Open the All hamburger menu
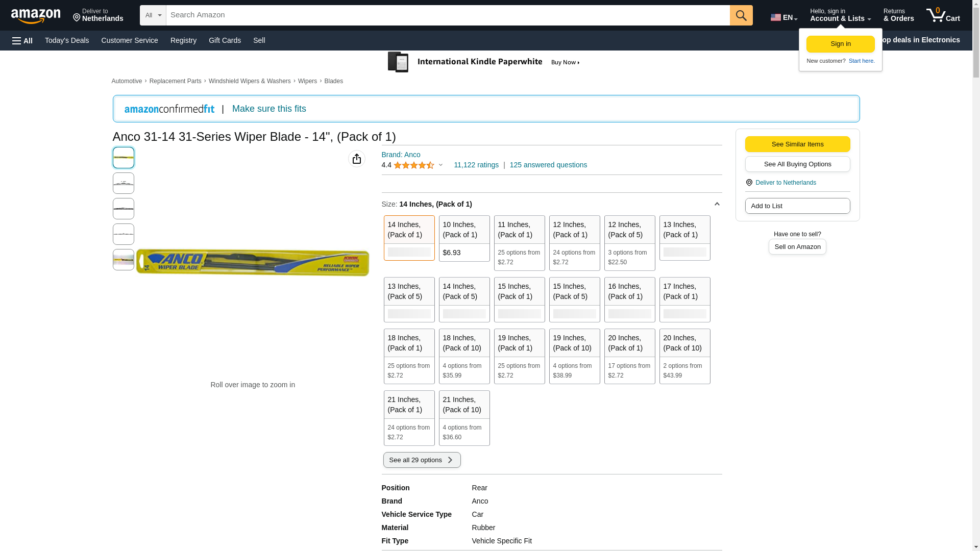Image resolution: width=980 pixels, height=551 pixels. (22, 41)
